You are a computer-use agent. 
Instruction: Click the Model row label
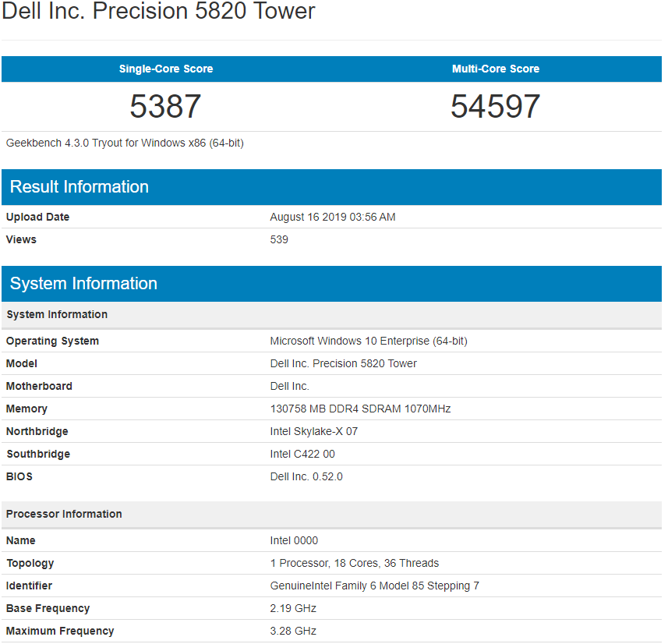click(22, 363)
